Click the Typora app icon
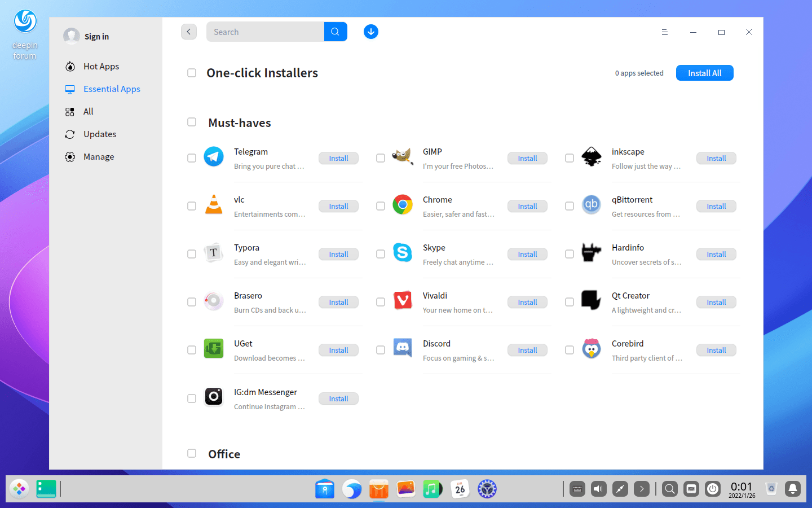This screenshot has height=508, width=812. tap(214, 252)
